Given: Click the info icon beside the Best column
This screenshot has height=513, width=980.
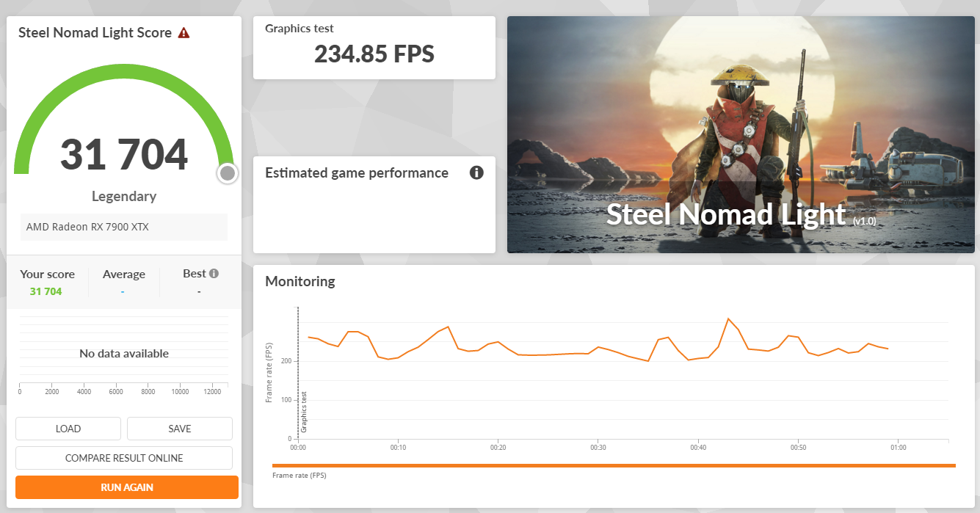Looking at the screenshot, I should [x=214, y=272].
